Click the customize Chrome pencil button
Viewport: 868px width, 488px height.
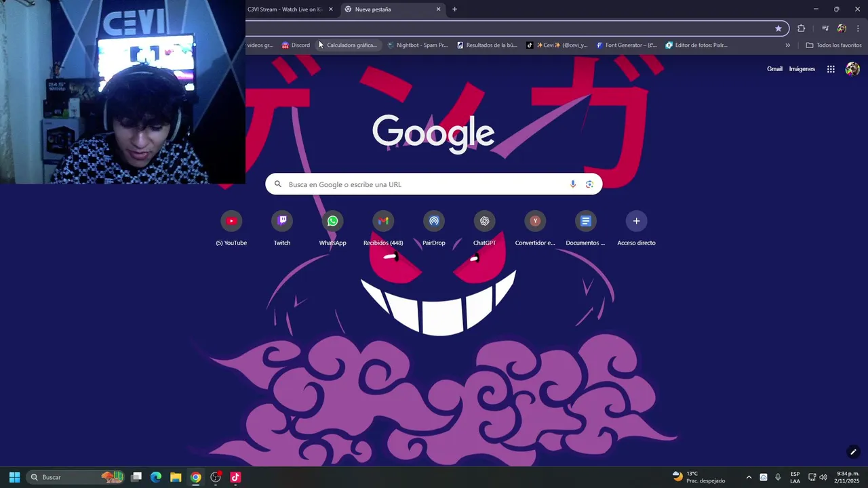853,452
